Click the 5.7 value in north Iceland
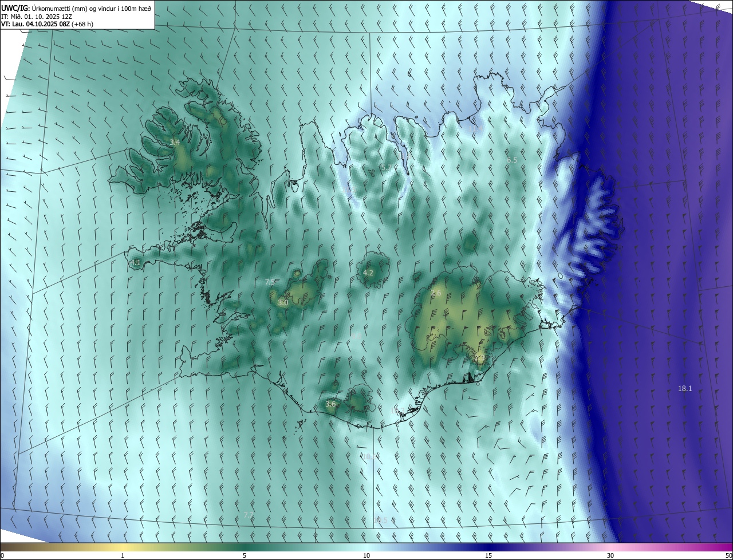 point(386,167)
